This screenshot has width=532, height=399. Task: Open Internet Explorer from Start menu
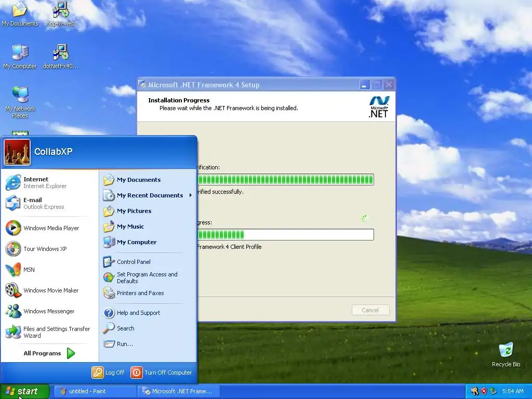(x=50, y=182)
